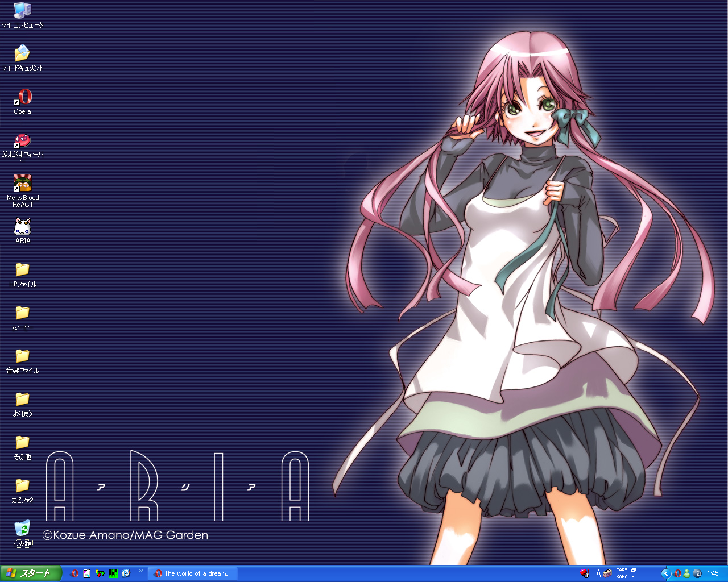
Task: Restore the language bar window icon
Action: [634, 570]
